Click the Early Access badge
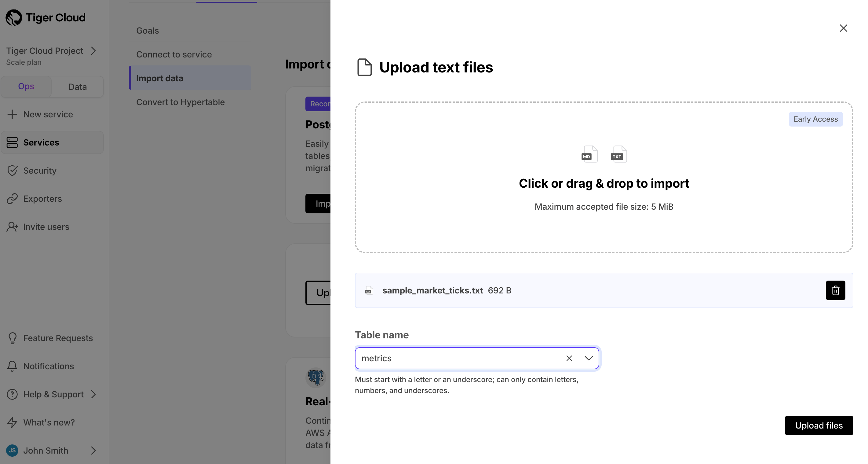 [815, 119]
